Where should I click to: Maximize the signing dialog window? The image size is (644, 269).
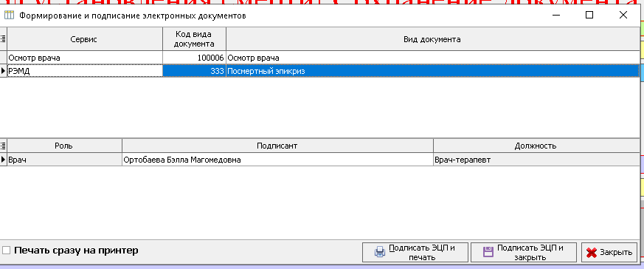[589, 16]
